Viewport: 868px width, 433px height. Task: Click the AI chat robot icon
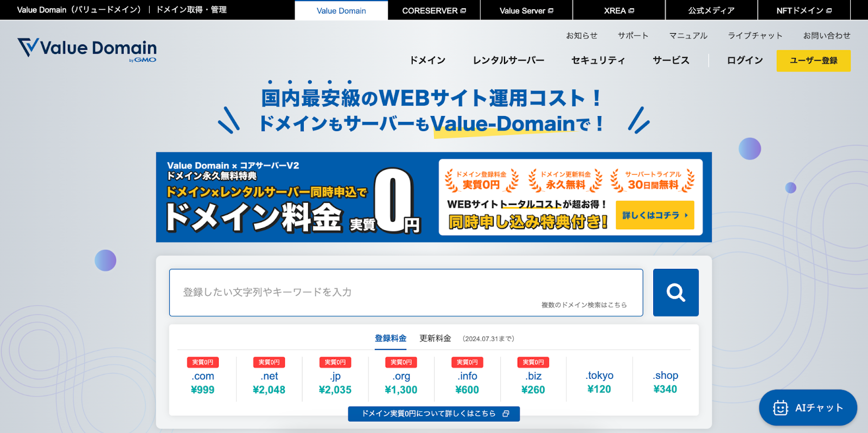[x=780, y=408]
